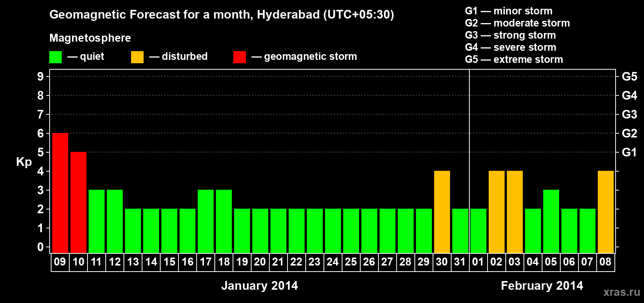Screen dimensions: 644x303
Task: Click the G2 label on the right axis
Action: (x=630, y=133)
